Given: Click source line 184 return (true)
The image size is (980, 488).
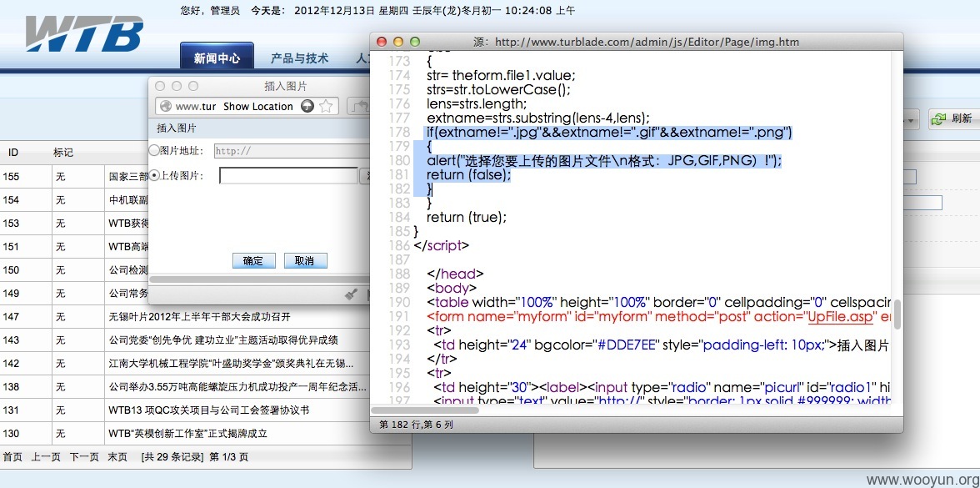Looking at the screenshot, I should 467,218.
